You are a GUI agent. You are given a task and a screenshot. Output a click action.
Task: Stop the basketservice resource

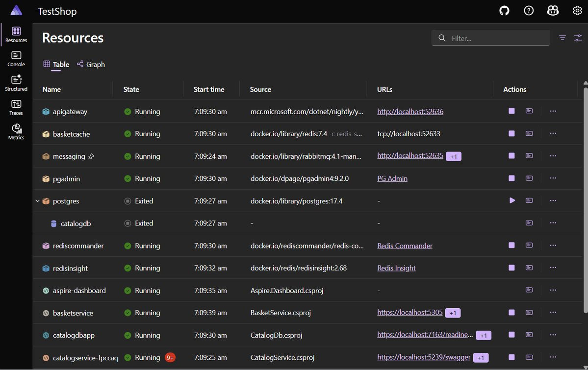[x=511, y=312]
